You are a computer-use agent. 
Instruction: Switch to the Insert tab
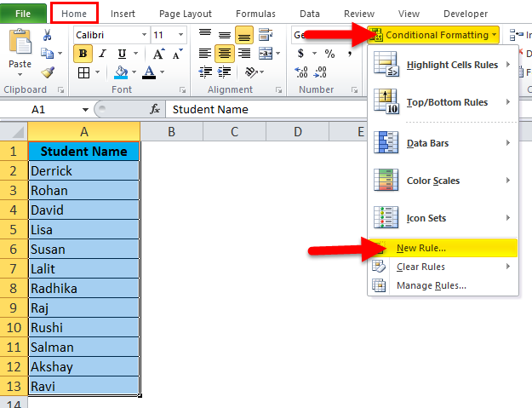point(123,14)
